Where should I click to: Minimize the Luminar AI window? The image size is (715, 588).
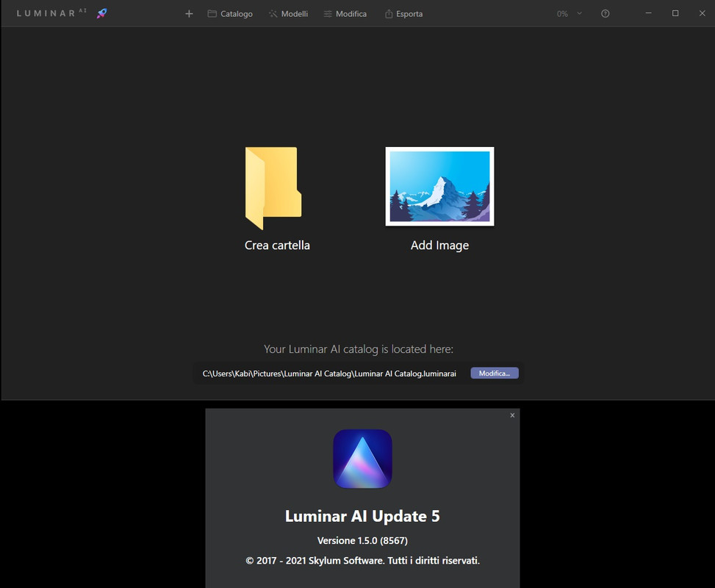click(648, 13)
